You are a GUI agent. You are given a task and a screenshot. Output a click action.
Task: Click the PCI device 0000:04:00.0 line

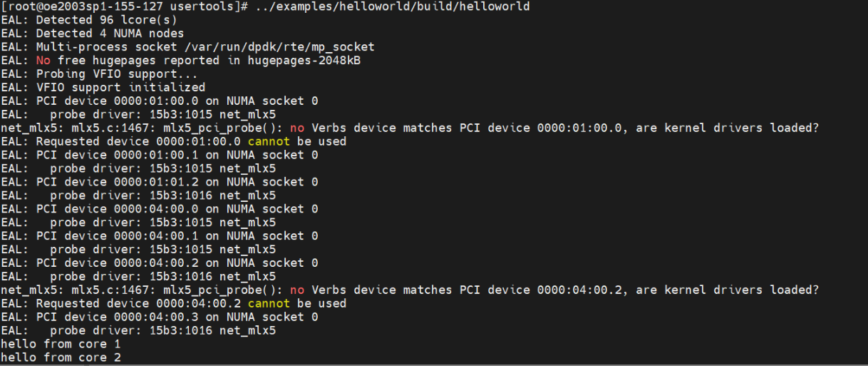(x=177, y=209)
